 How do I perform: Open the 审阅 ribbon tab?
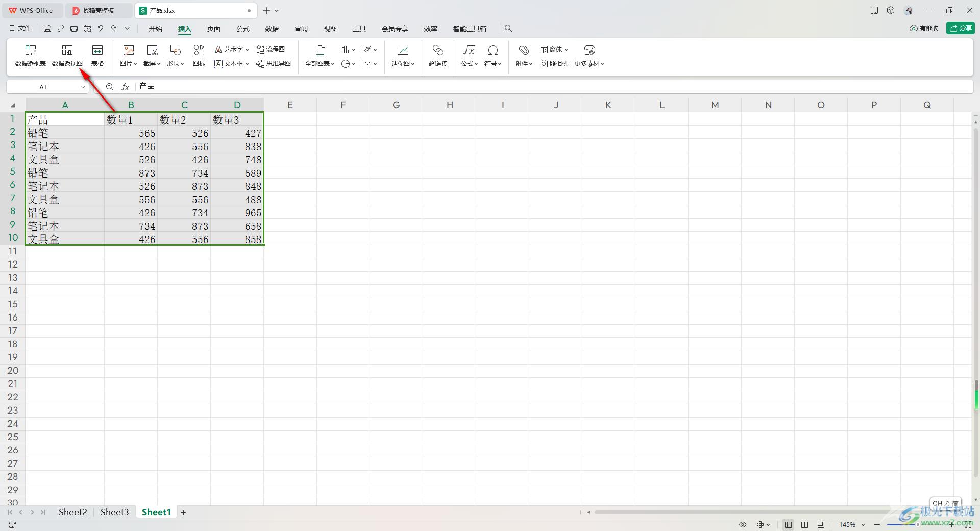(301, 29)
